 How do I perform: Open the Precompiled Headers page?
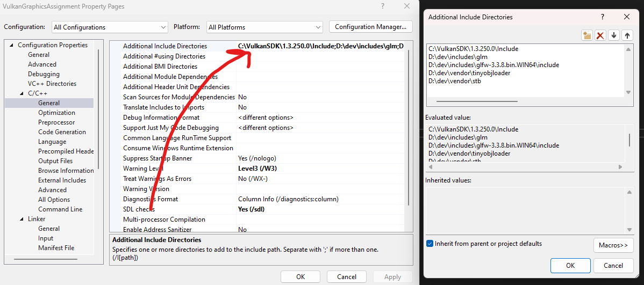click(x=66, y=151)
